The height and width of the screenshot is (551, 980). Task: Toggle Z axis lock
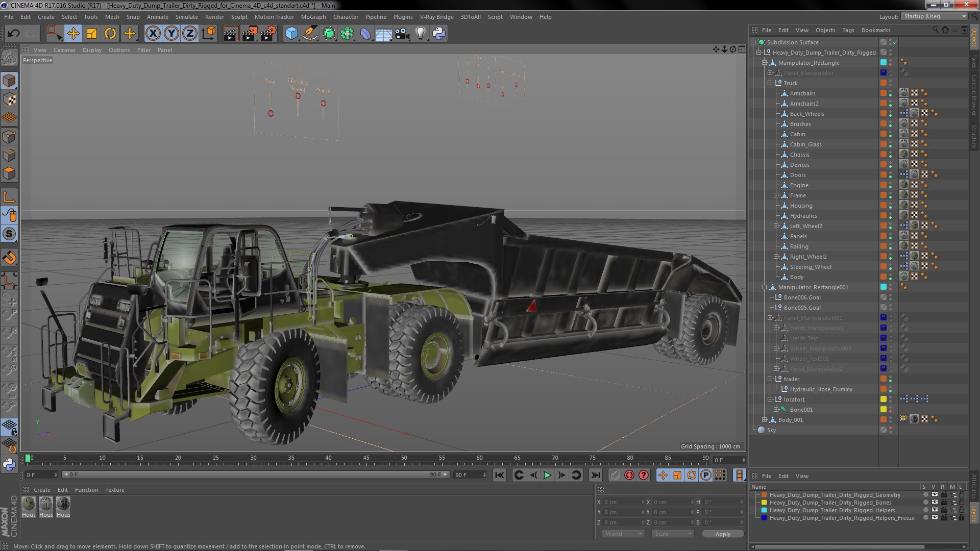coord(190,34)
